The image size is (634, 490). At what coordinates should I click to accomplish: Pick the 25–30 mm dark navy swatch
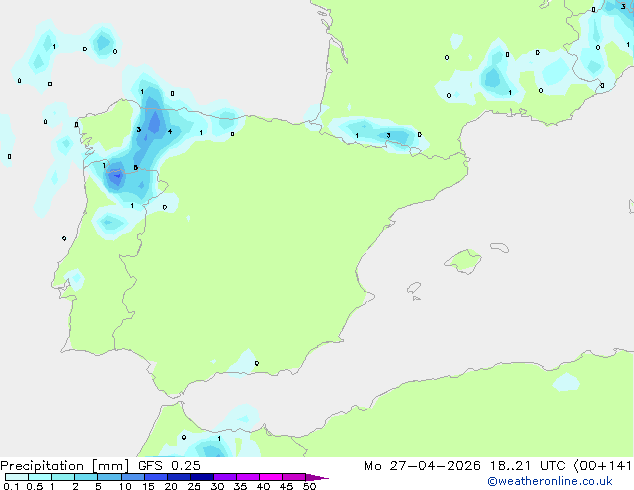(x=201, y=477)
